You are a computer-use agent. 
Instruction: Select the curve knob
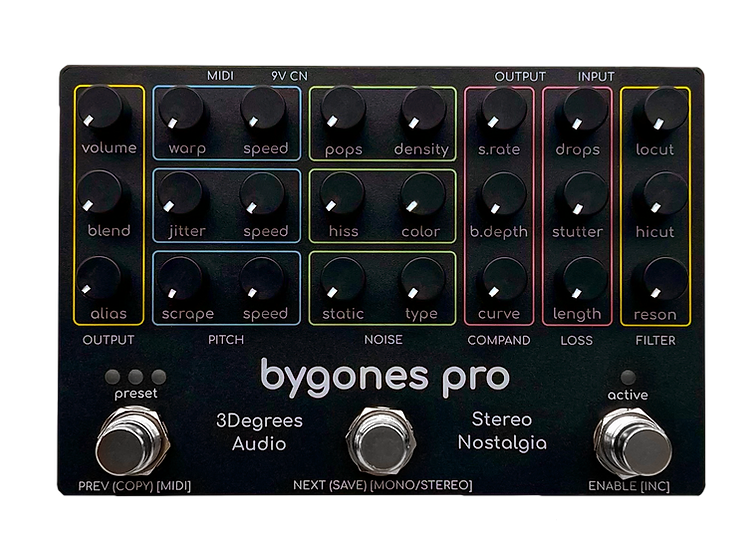(x=505, y=278)
